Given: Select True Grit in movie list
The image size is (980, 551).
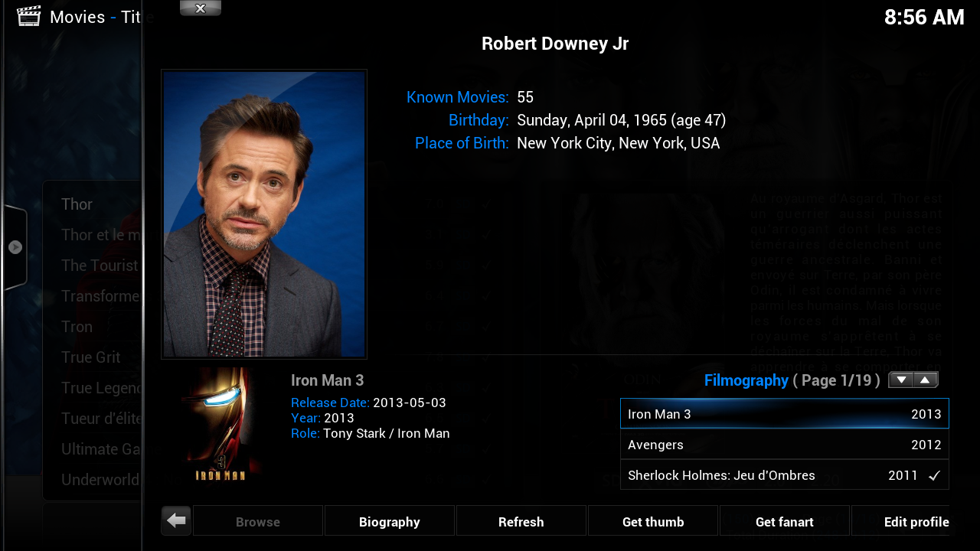Looking at the screenshot, I should pyautogui.click(x=91, y=357).
